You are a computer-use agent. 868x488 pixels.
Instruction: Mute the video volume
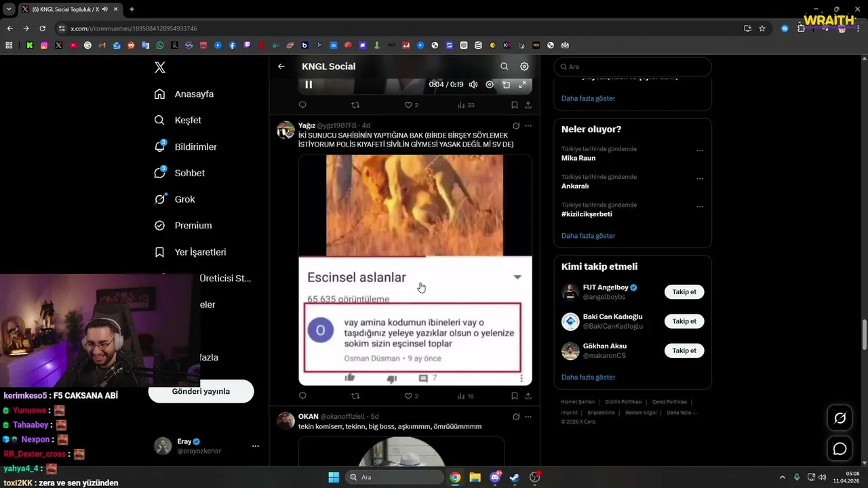point(473,85)
